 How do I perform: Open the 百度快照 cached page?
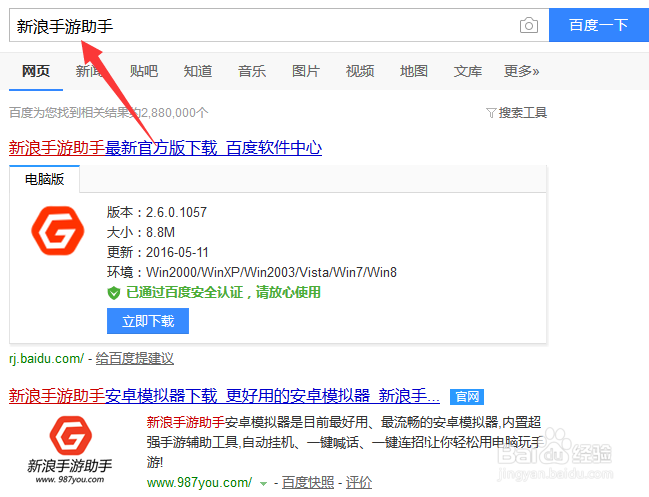(308, 483)
